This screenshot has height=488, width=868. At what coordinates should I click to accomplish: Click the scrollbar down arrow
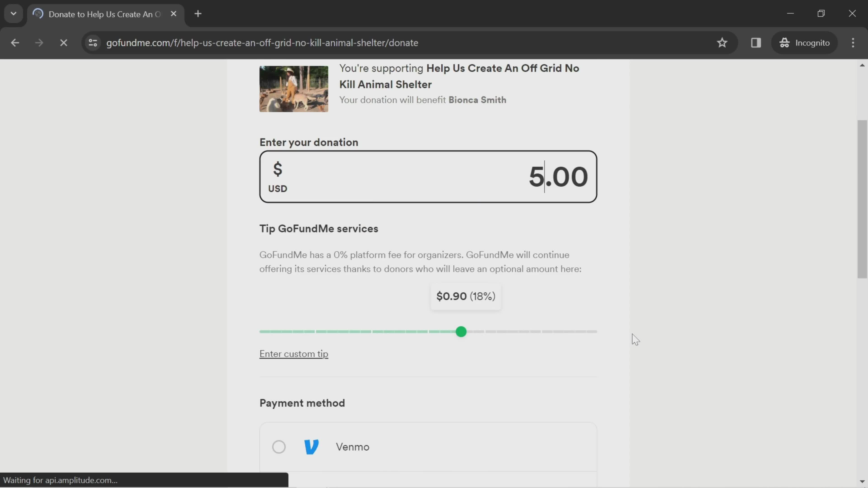862,482
